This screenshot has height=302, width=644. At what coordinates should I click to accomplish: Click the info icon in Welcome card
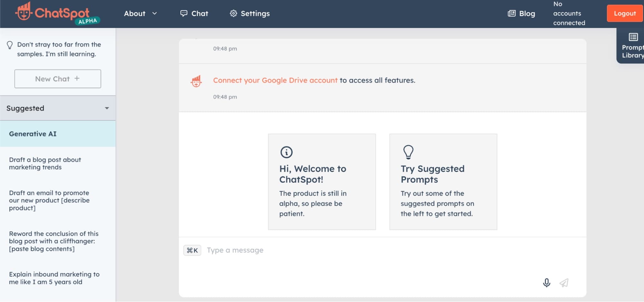[286, 152]
